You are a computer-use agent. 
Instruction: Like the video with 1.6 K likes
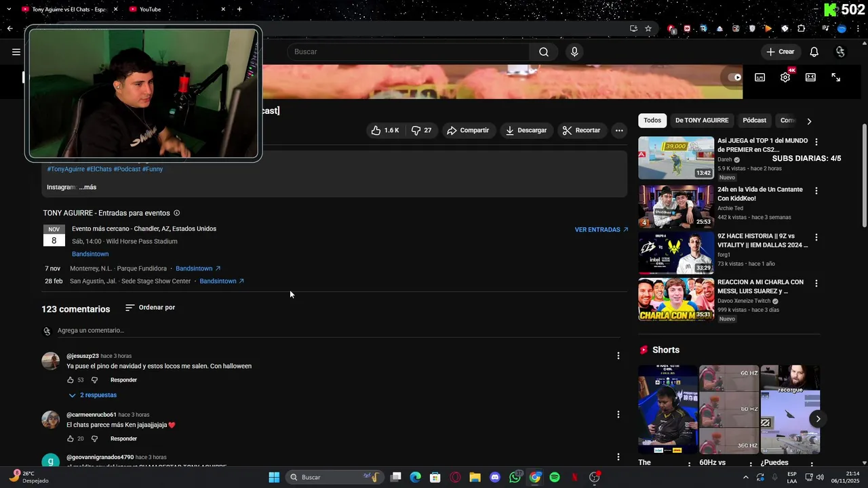[x=385, y=130]
